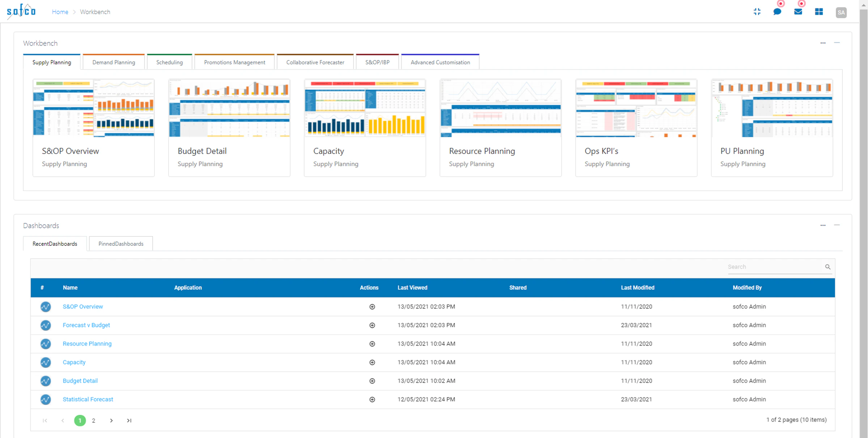Click the actions icon for Statistical Forecast

pyautogui.click(x=372, y=399)
